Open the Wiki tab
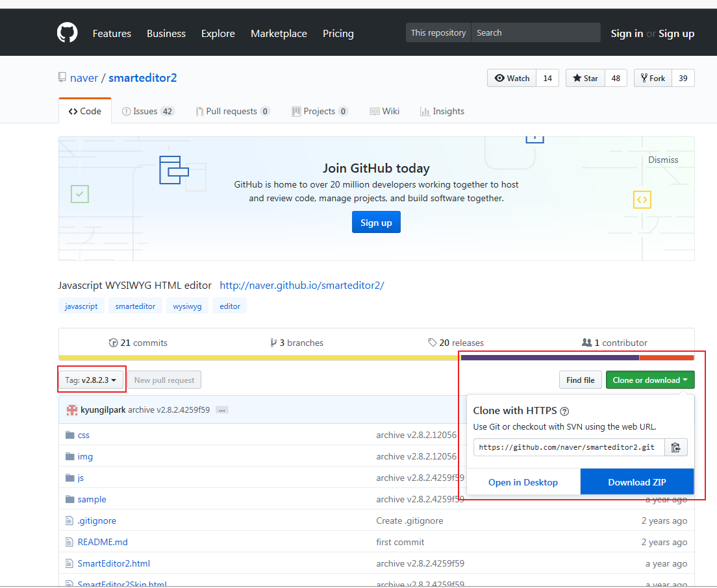 384,111
